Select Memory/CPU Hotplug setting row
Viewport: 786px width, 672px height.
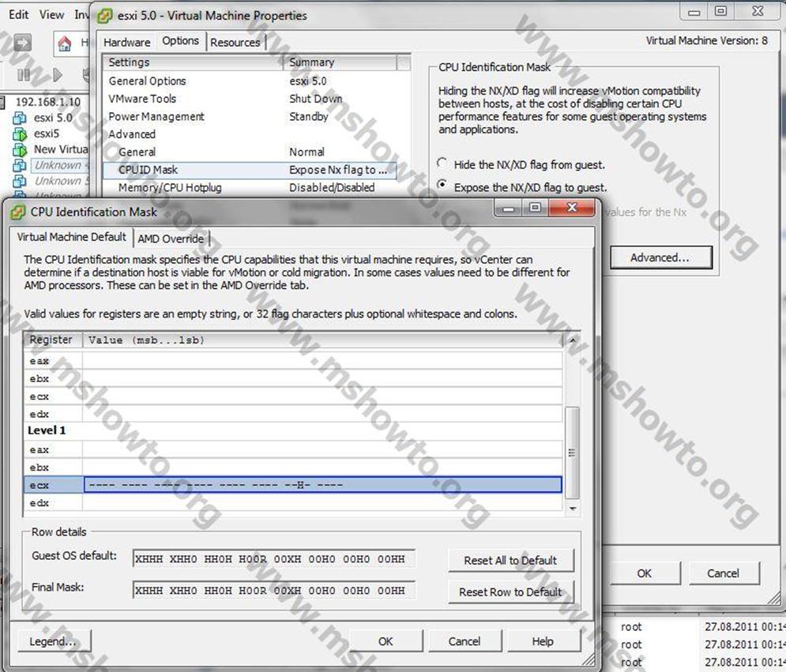click(x=249, y=187)
